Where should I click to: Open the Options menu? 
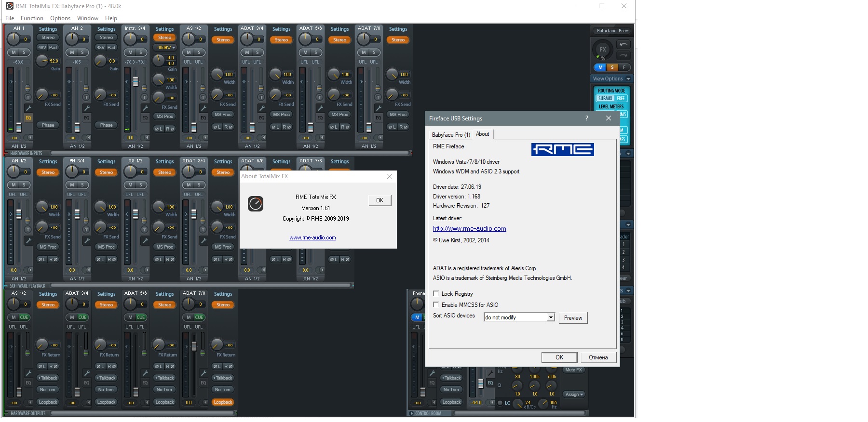60,18
